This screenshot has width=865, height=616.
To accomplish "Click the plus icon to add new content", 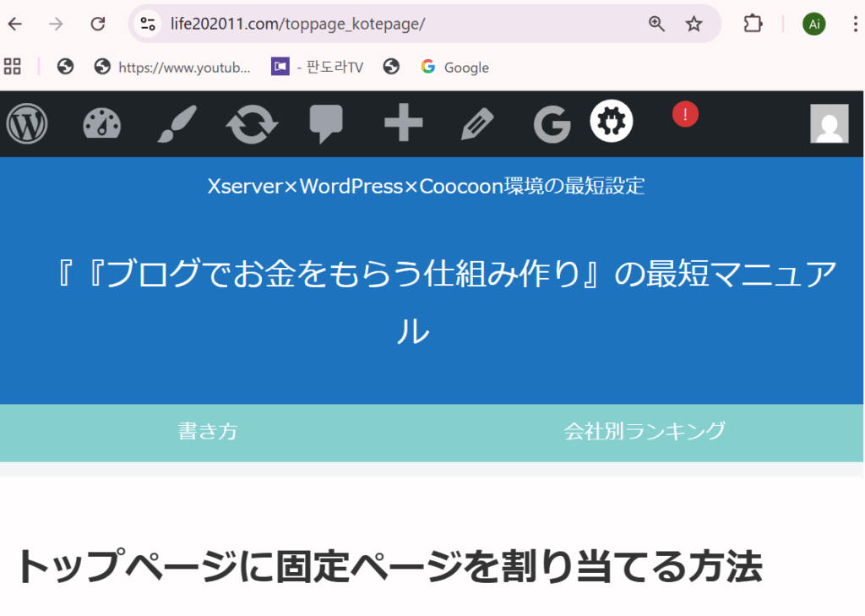I will 403,125.
